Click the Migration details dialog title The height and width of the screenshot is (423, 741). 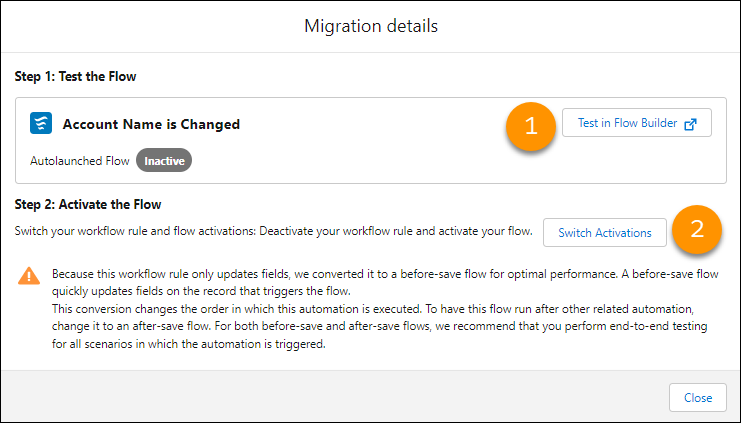coord(370,25)
